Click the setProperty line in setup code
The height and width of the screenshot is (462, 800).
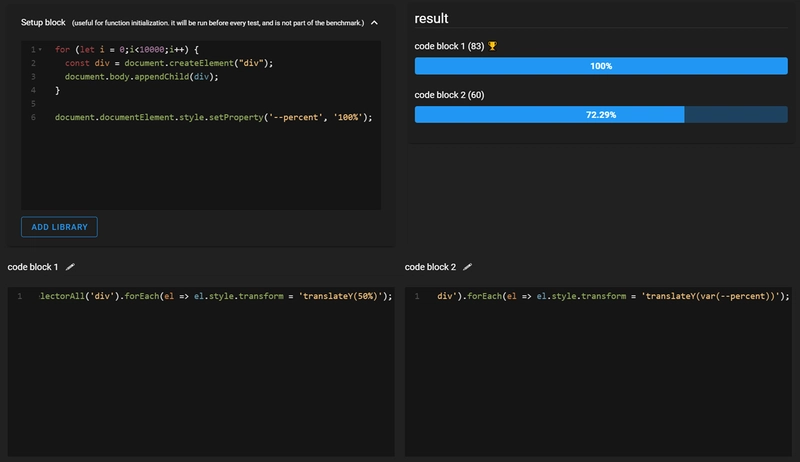click(214, 117)
